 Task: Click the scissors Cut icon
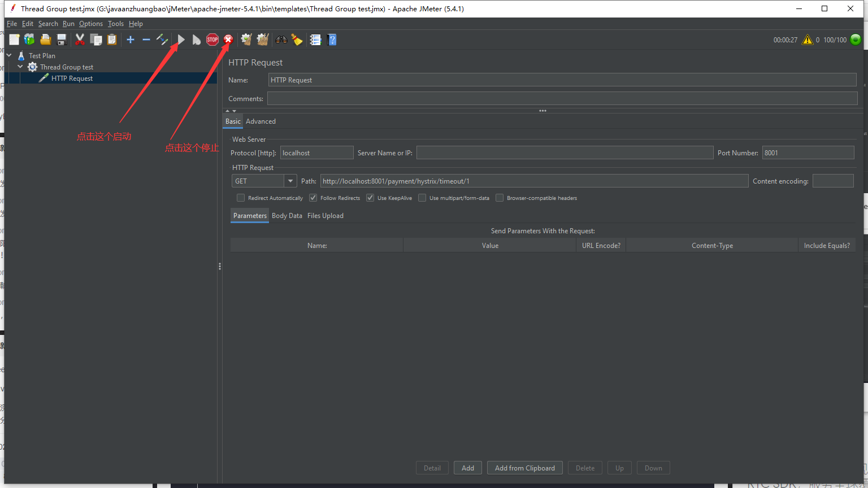[80, 40]
